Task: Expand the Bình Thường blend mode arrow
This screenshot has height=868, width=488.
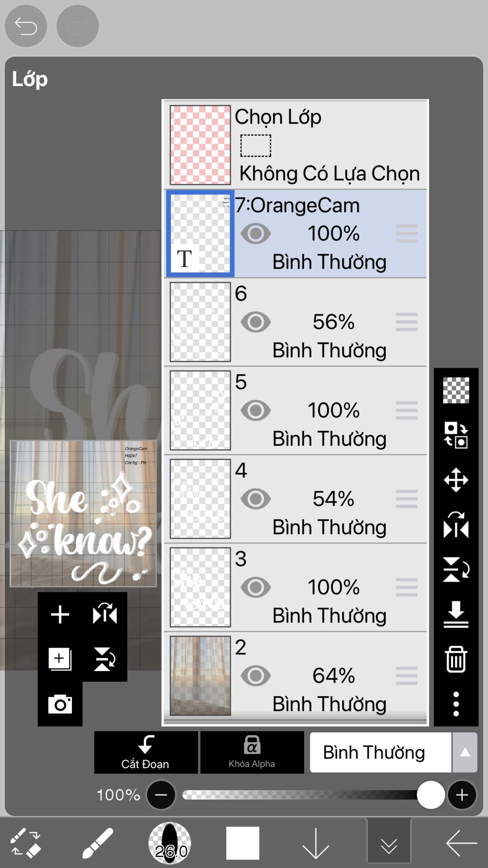Action: click(x=465, y=753)
